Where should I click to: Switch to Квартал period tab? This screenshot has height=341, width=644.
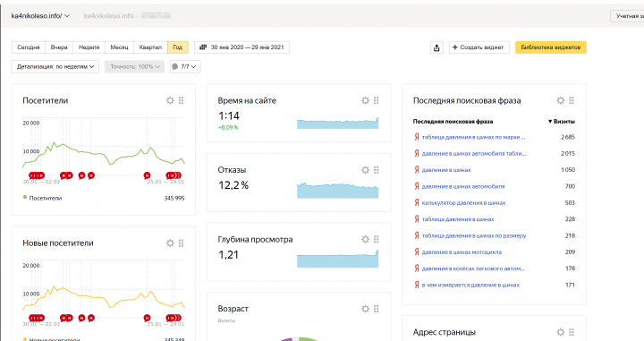pyautogui.click(x=150, y=47)
